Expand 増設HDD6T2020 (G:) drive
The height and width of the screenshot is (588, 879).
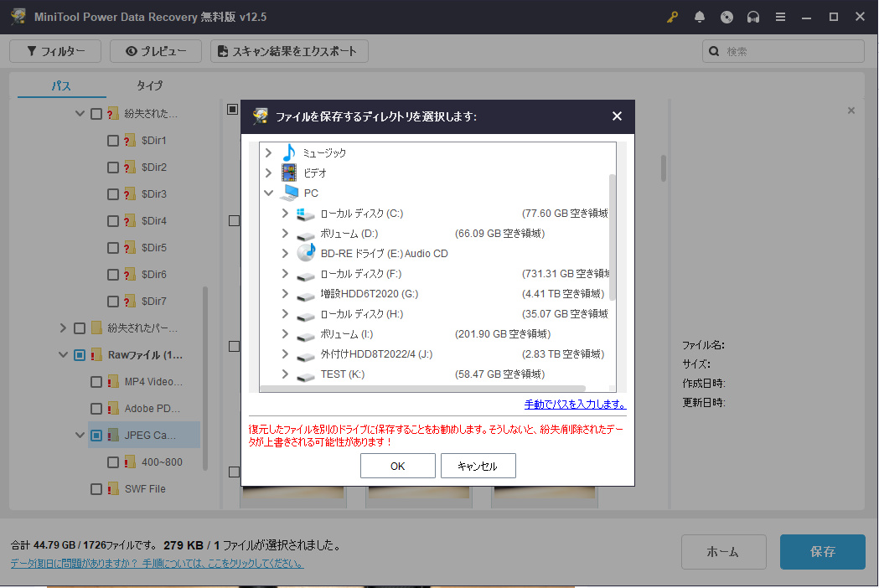(x=285, y=294)
